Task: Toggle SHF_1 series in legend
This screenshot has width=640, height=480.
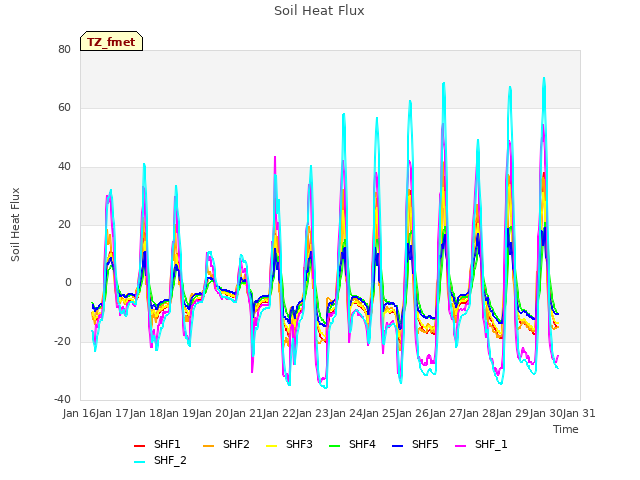Action: click(x=481, y=444)
